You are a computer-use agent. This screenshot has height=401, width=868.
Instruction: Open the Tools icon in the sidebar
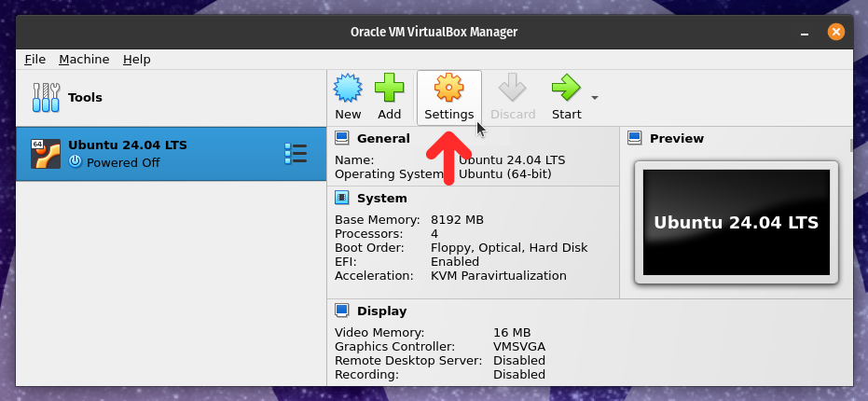46,98
